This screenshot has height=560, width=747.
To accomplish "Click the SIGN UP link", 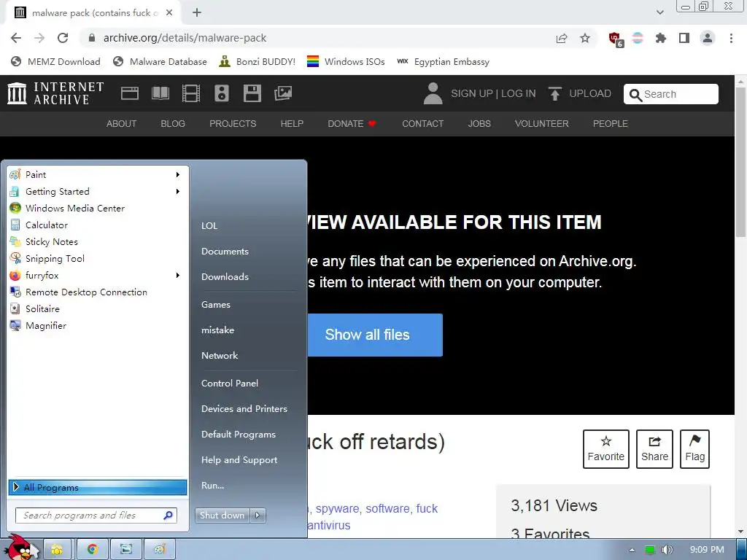I will [472, 93].
